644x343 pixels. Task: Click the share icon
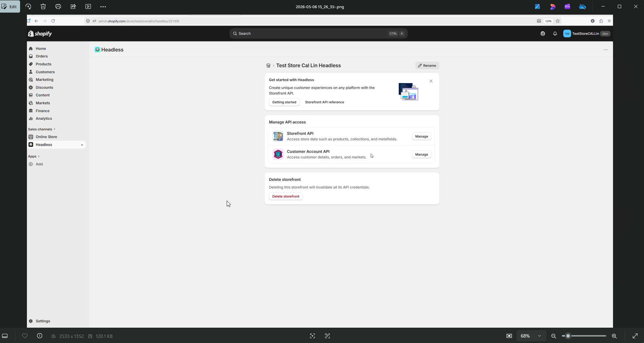[73, 6]
